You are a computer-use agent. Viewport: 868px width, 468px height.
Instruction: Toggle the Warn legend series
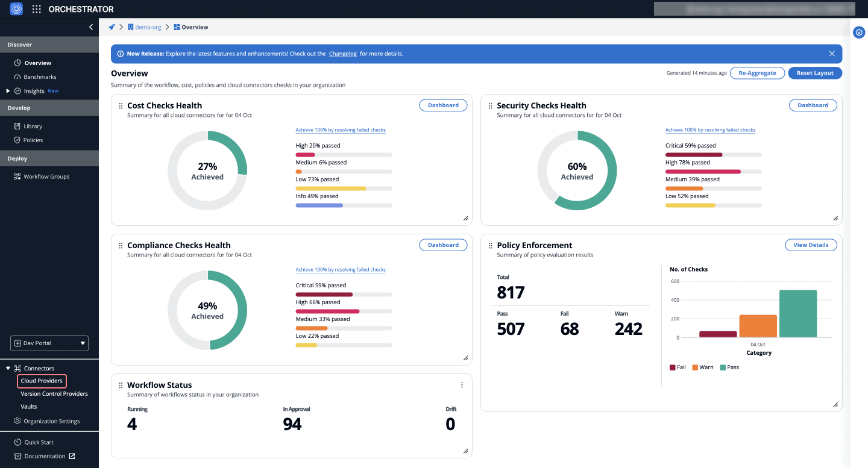pos(703,367)
